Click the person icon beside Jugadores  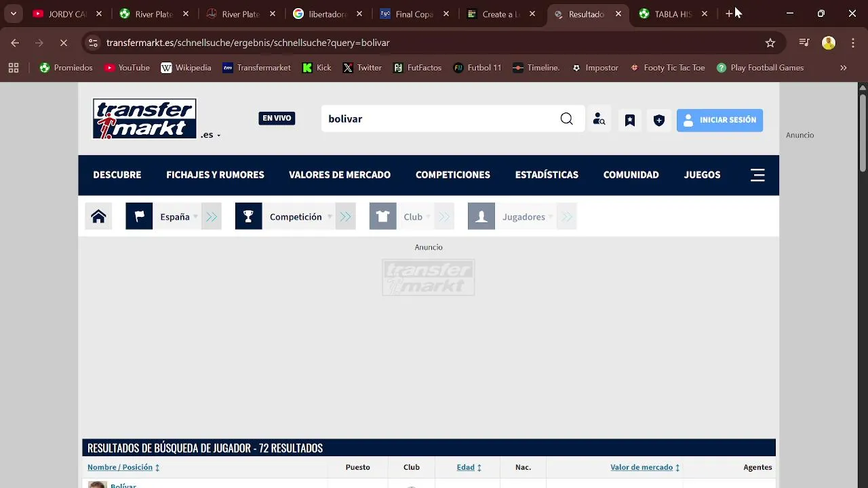coord(481,217)
